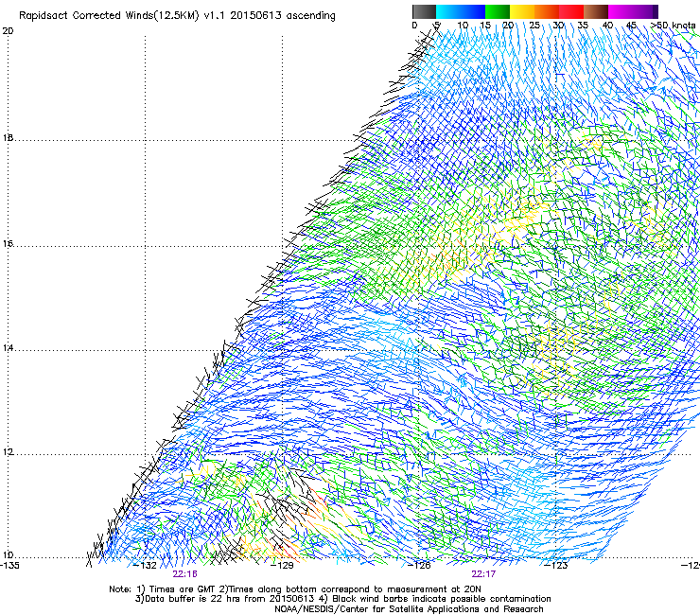Click the '45' knots legend label
Screen dimensions: 700x615
point(631,26)
